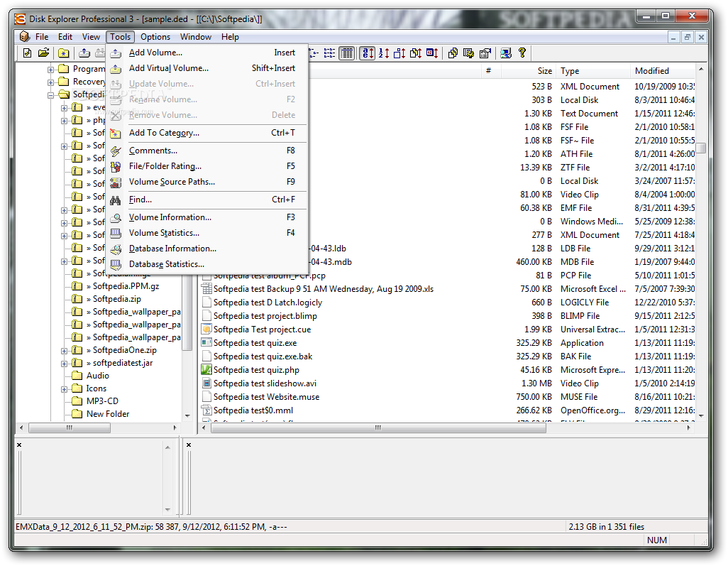Click icon of Softpedia Test project.cue
728x566 pixels.
(206, 330)
